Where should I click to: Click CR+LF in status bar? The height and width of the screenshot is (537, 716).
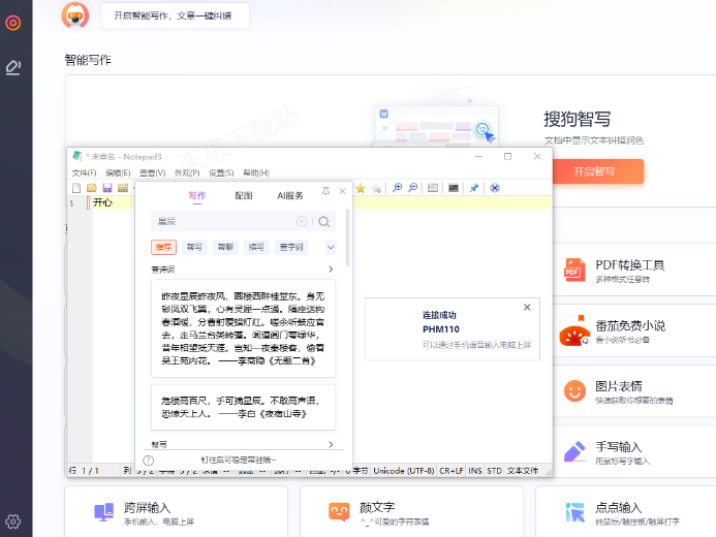pyautogui.click(x=451, y=471)
